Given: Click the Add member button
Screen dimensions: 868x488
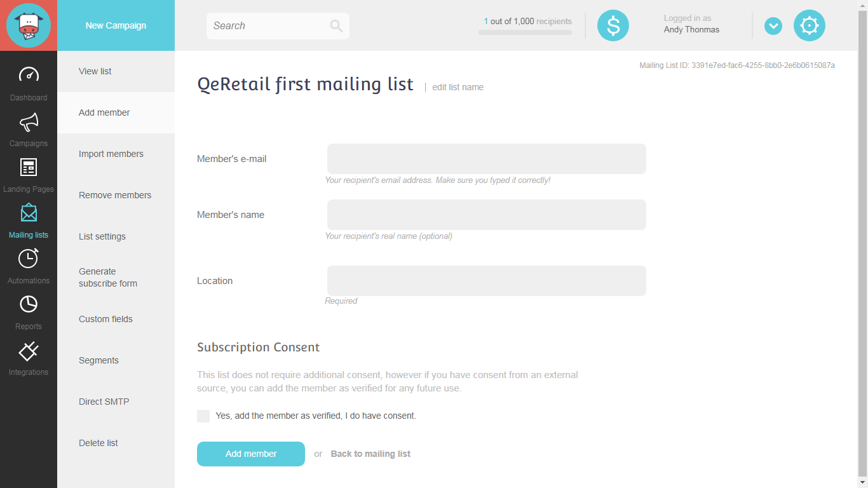Looking at the screenshot, I should (x=251, y=454).
